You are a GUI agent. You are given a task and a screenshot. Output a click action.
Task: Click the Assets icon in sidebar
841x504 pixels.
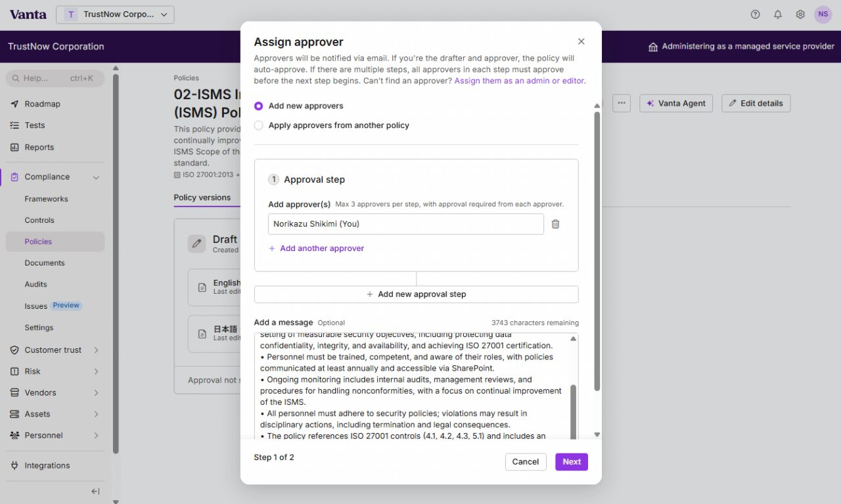[x=14, y=414]
